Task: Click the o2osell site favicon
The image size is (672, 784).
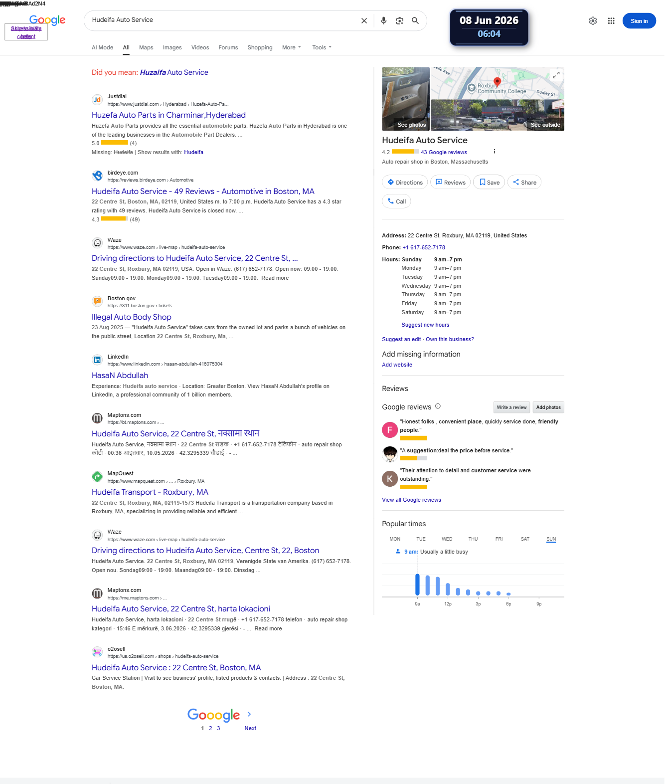Action: click(97, 652)
